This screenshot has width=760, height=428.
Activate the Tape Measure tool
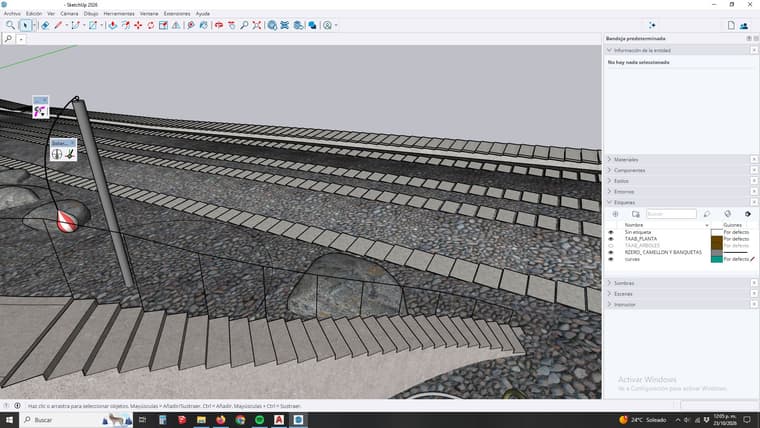[x=191, y=25]
